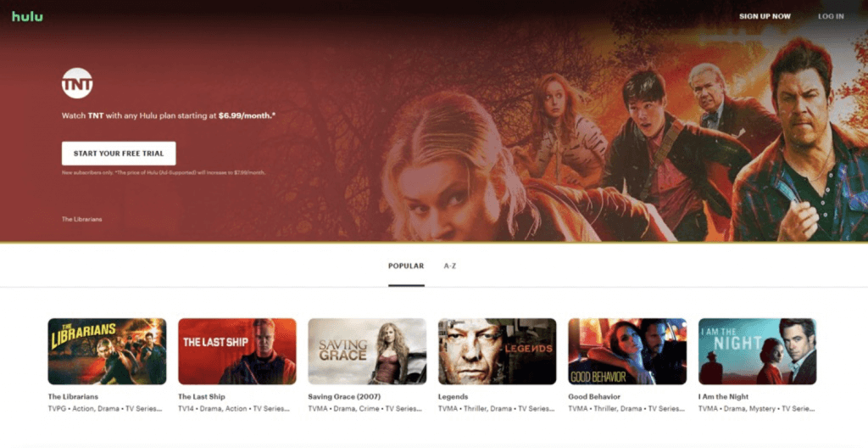
Task: Click The Librarians title text below thumbnail
Action: pyautogui.click(x=73, y=396)
